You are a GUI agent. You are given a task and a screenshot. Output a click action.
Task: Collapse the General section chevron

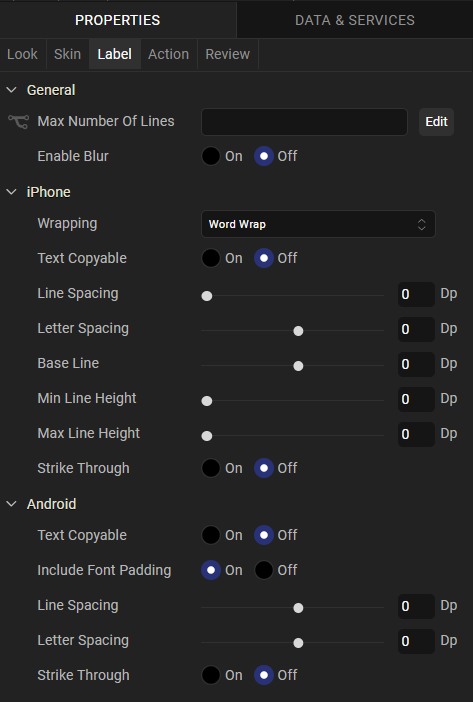click(x=12, y=90)
